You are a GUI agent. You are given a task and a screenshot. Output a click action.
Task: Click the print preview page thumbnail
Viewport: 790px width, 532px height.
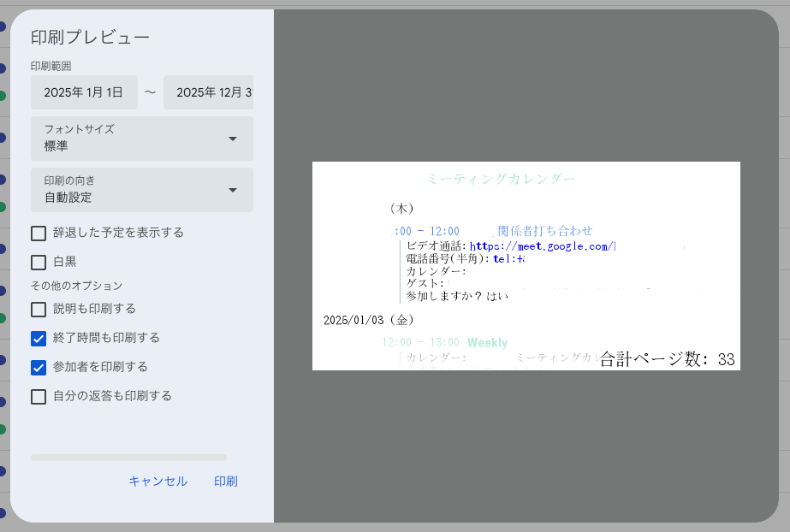[526, 265]
